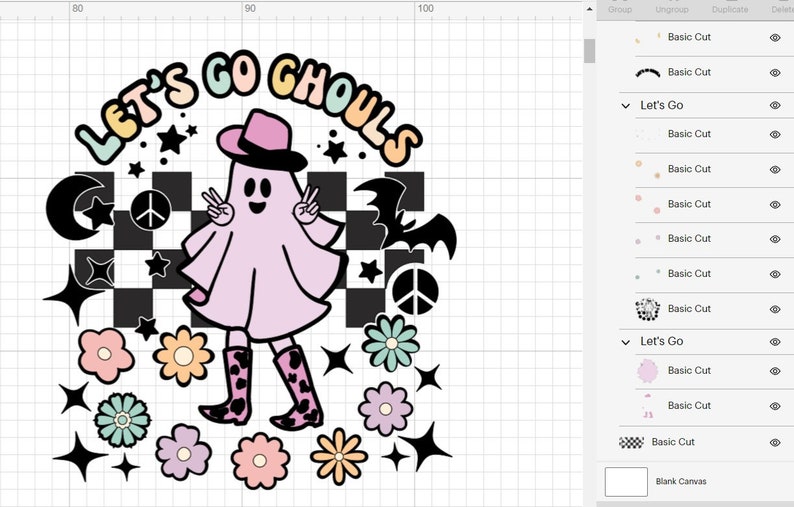This screenshot has height=507, width=794.
Task: Click the vertical scrollbar thumb beside the canvas
Action: [589, 51]
